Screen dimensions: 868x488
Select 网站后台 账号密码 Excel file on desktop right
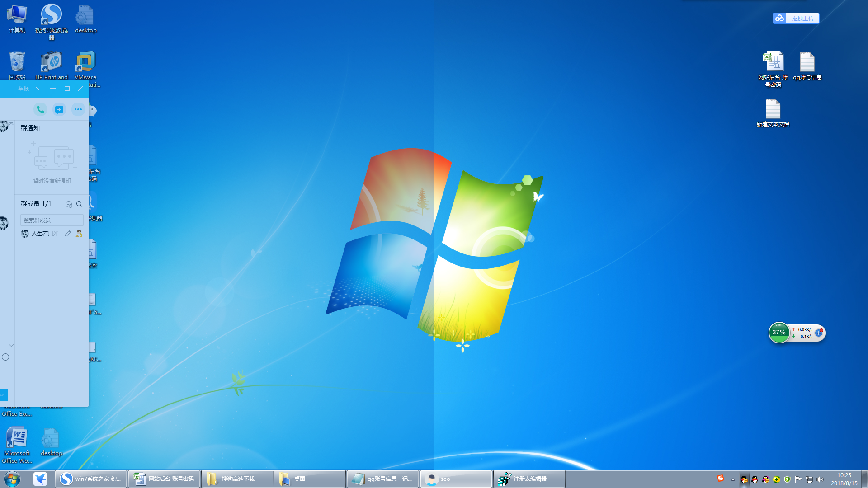(773, 69)
